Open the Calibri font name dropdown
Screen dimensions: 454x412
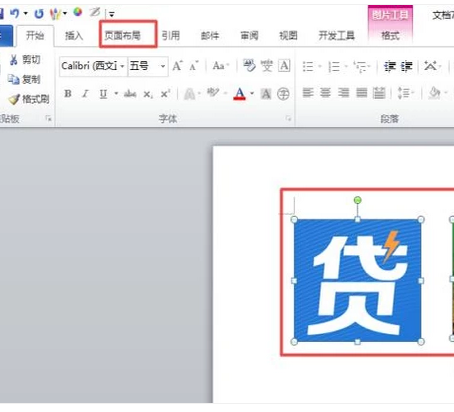[122, 66]
